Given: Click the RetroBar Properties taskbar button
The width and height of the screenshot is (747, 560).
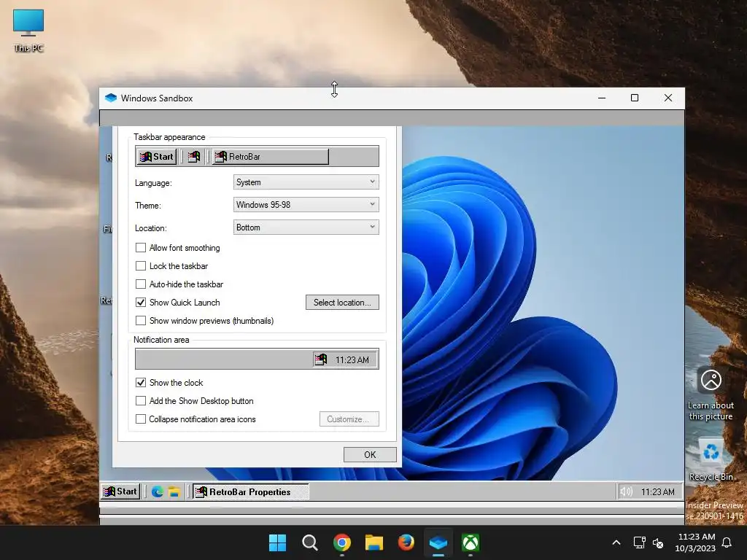Looking at the screenshot, I should point(251,491).
